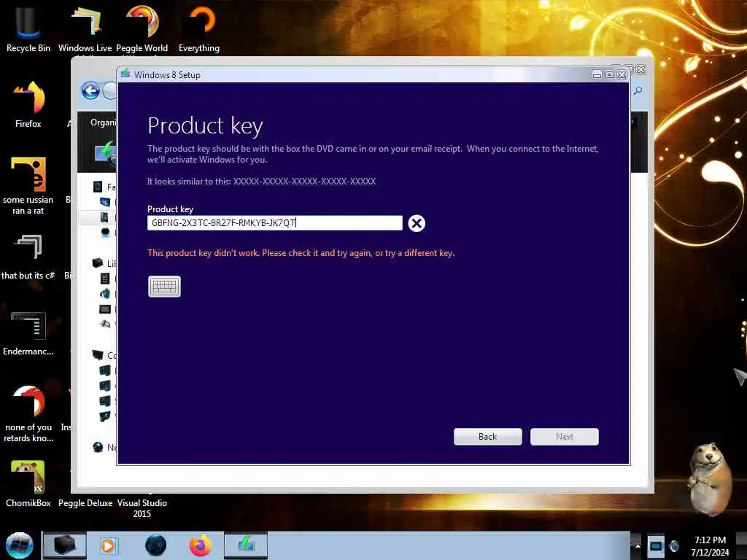Click the dark globe taskbar icon

(x=156, y=545)
